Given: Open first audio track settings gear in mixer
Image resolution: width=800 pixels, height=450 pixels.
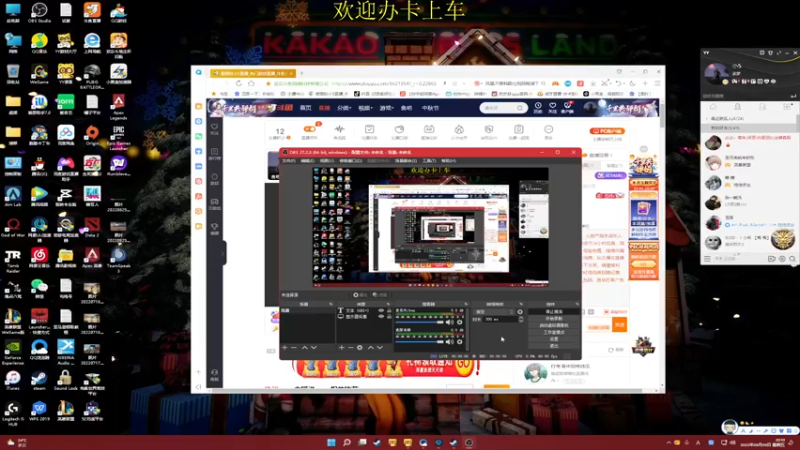Looking at the screenshot, I should point(460,322).
